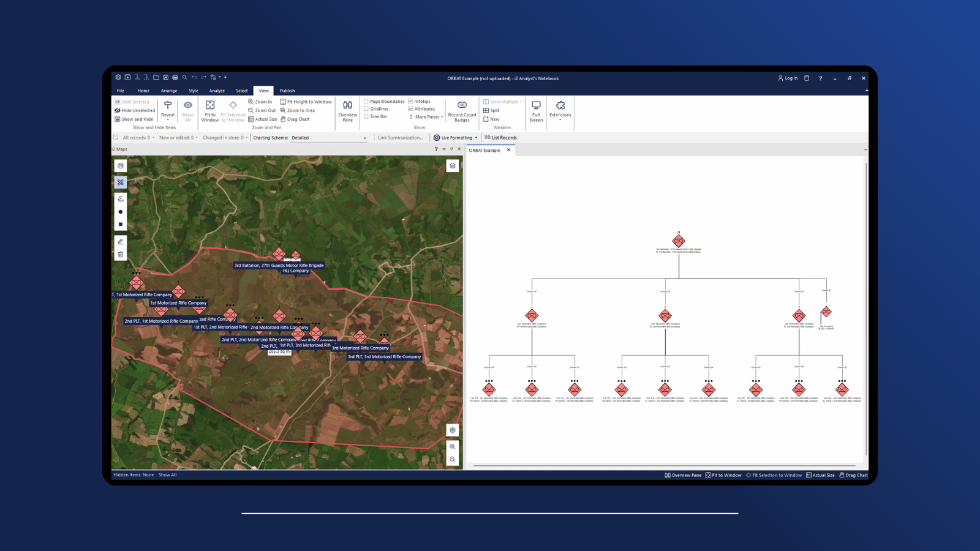The height and width of the screenshot is (551, 980).
Task: Open the Reveal dropdown
Action: click(x=168, y=111)
